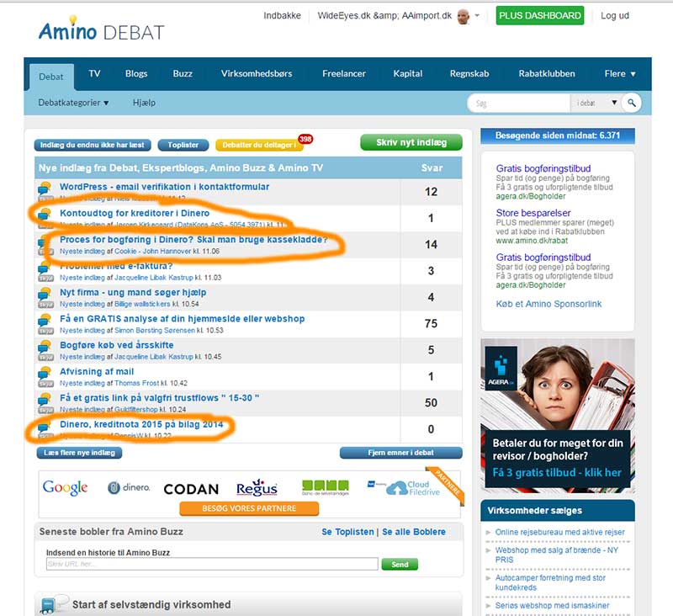This screenshot has width=673, height=616.
Task: Open the 'i debat' search scope dropdown
Action: [596, 103]
